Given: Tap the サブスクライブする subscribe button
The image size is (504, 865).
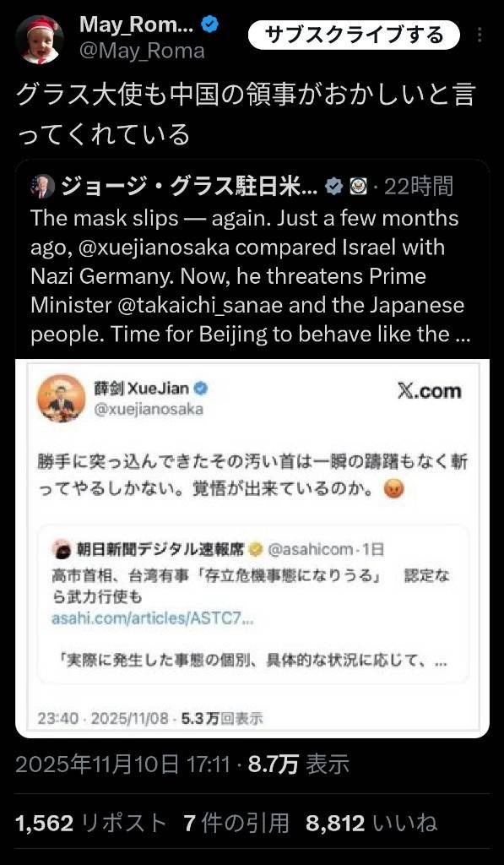Looking at the screenshot, I should (x=354, y=35).
